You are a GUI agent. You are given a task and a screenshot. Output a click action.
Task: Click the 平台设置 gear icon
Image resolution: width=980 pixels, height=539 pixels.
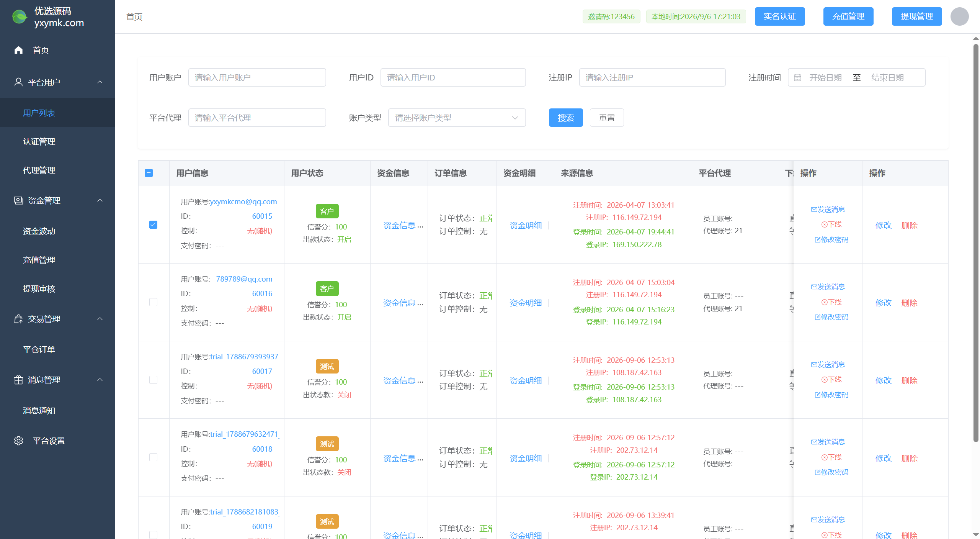(x=18, y=441)
